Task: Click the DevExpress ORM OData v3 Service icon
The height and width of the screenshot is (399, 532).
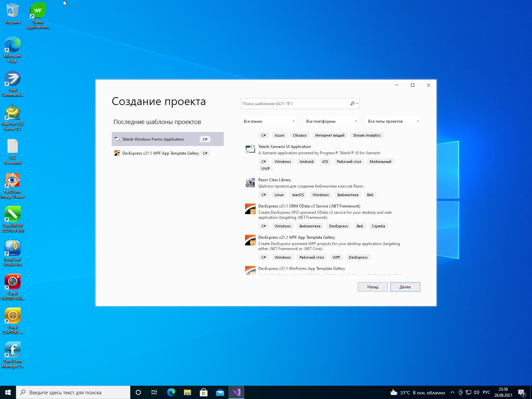Action: (250, 209)
